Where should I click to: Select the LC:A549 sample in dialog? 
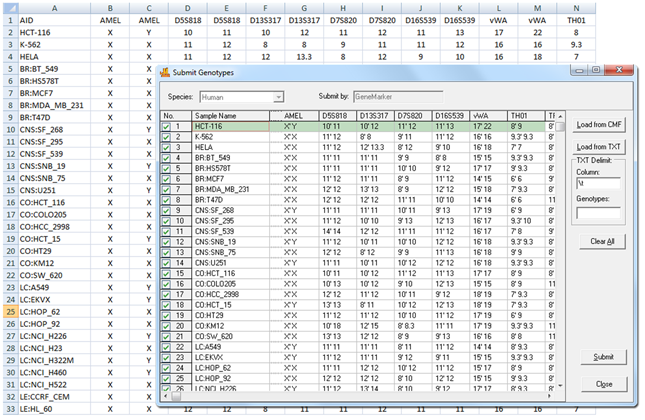231,347
